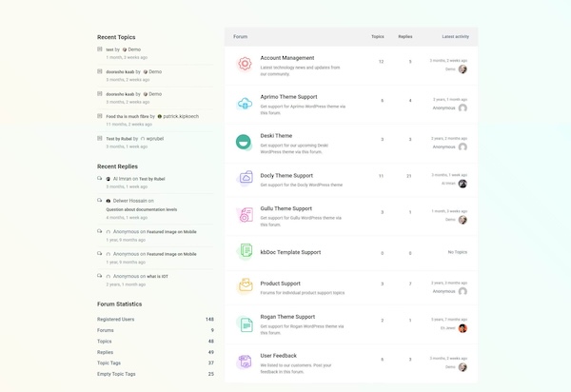Viewport: 571px width, 392px height.
Task: Click topics count '12' for Account Management
Action: click(381, 62)
